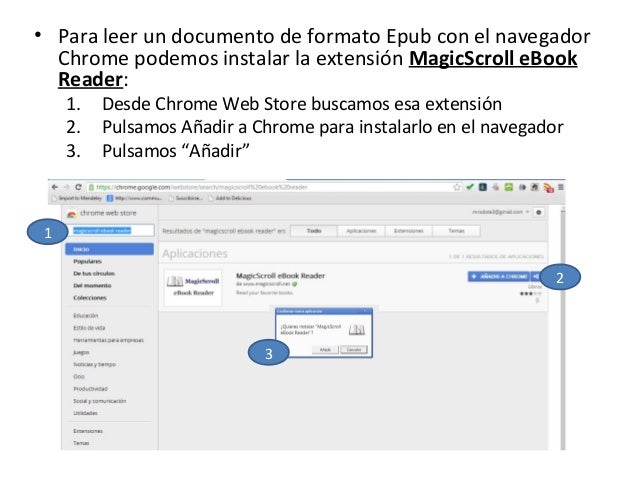The width and height of the screenshot is (638, 479).
Task: Open Extensiones at the sidebar bottom
Action: click(x=88, y=431)
